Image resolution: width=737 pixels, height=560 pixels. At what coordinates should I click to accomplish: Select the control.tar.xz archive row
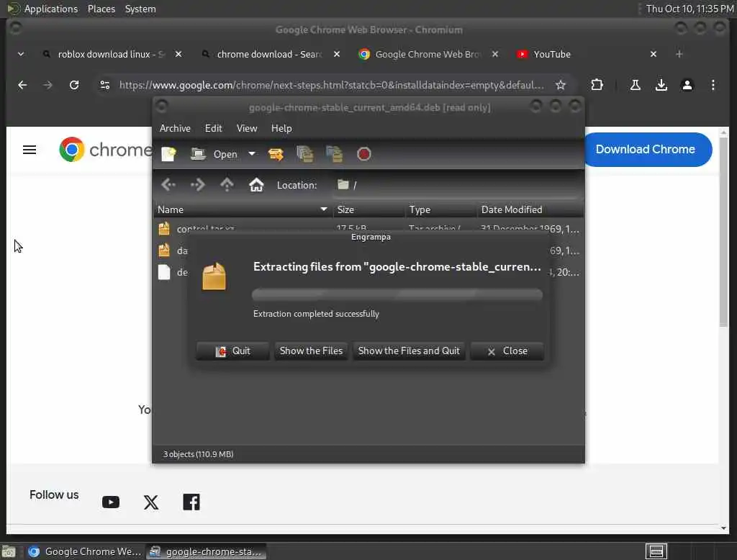coord(368,228)
